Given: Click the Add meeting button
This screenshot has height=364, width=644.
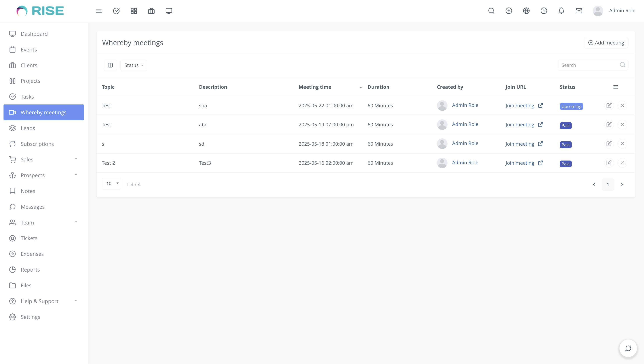Looking at the screenshot, I should tap(606, 42).
